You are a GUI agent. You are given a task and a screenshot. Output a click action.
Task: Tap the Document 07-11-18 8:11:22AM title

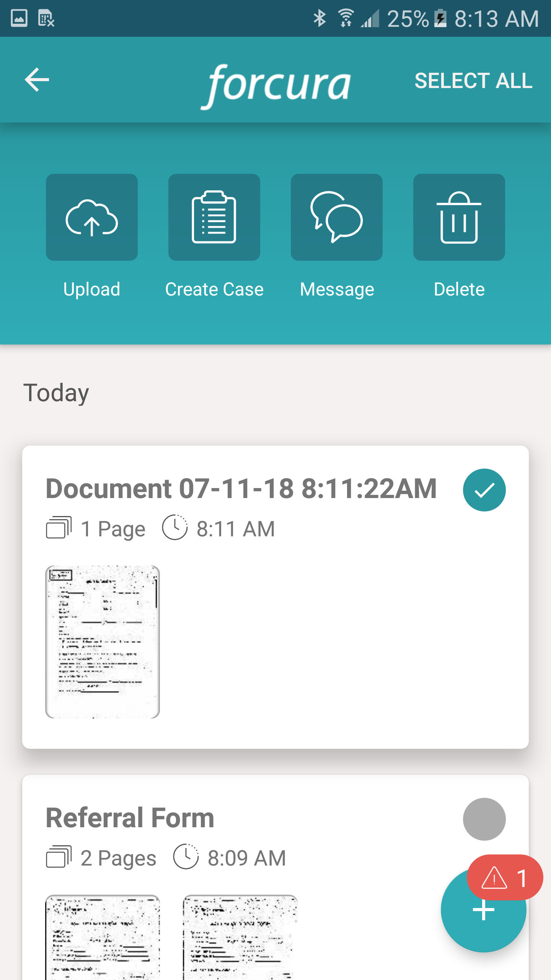coord(241,488)
